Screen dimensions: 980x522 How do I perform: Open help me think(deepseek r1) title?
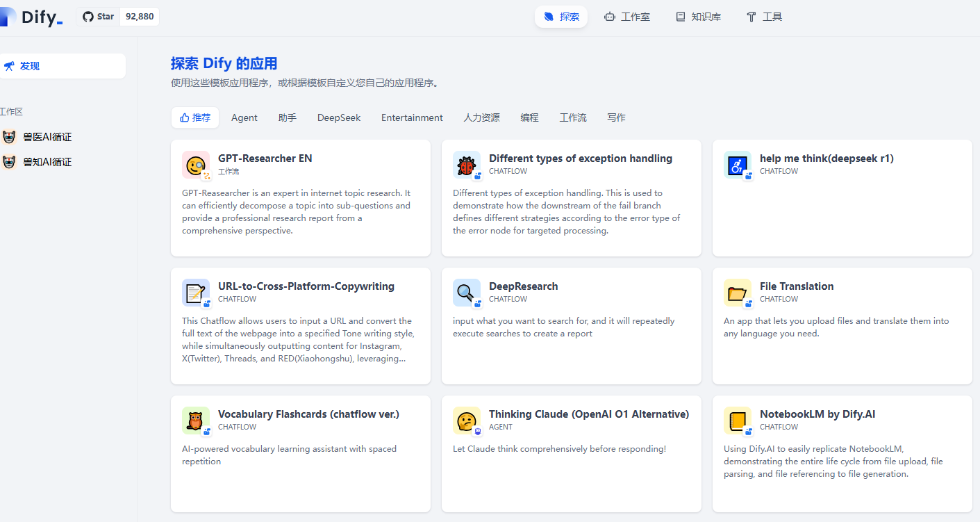coord(827,158)
